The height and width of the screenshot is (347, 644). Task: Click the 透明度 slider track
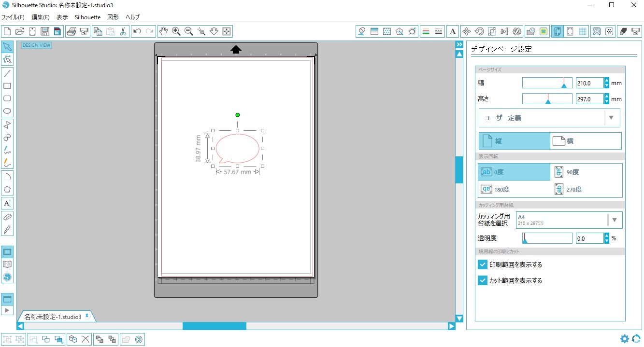[x=547, y=238]
